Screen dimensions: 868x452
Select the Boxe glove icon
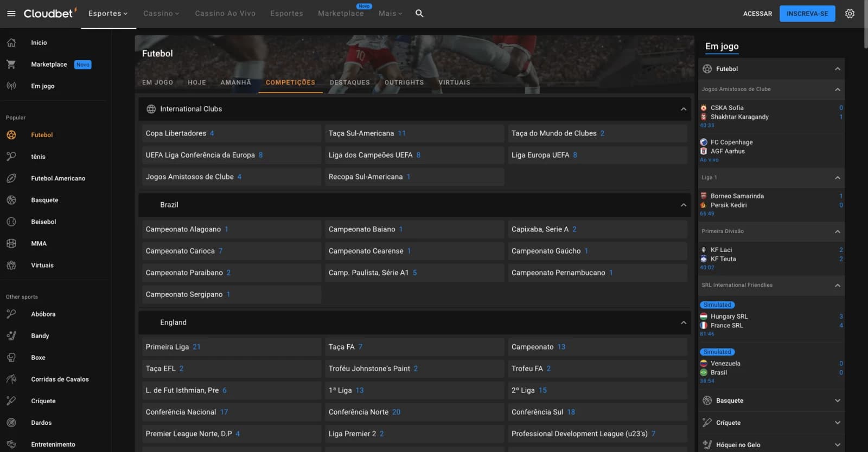click(x=11, y=357)
